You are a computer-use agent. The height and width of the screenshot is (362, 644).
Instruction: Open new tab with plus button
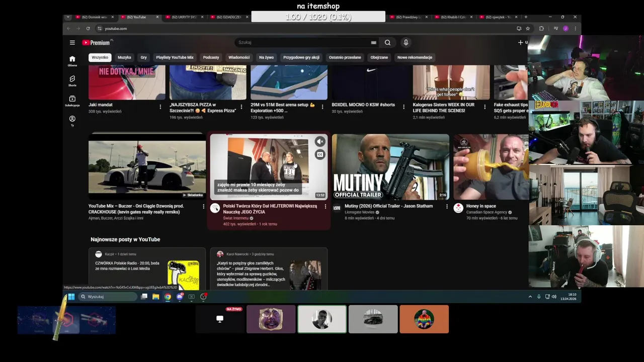click(526, 17)
